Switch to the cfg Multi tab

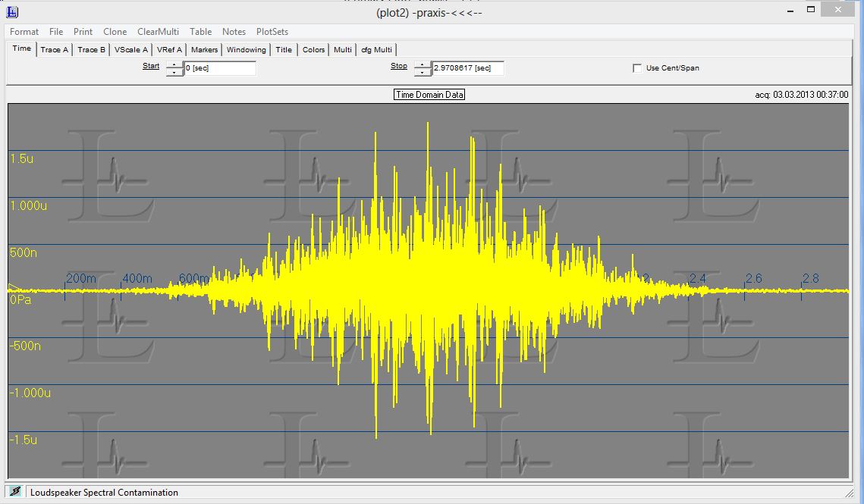(377, 49)
